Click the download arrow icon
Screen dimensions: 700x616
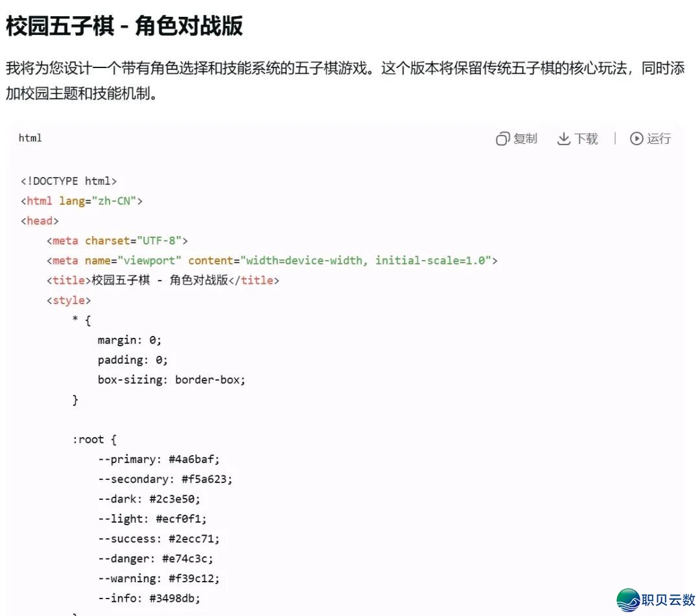[563, 139]
